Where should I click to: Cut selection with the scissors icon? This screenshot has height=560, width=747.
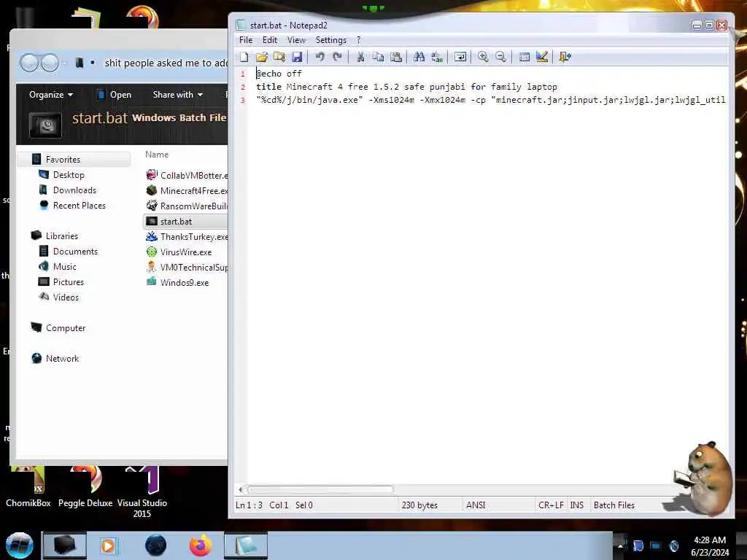(360, 57)
